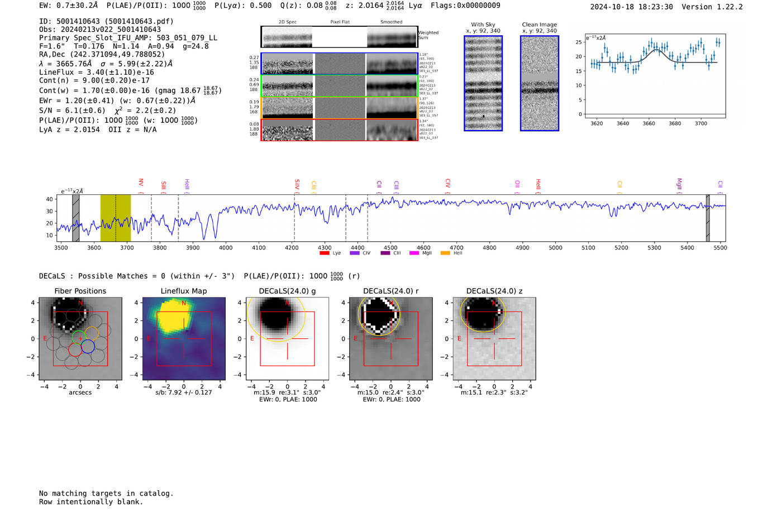The image size is (782, 532).
Task: Click the LyA z = 2.0154 text
Action: [69, 130]
